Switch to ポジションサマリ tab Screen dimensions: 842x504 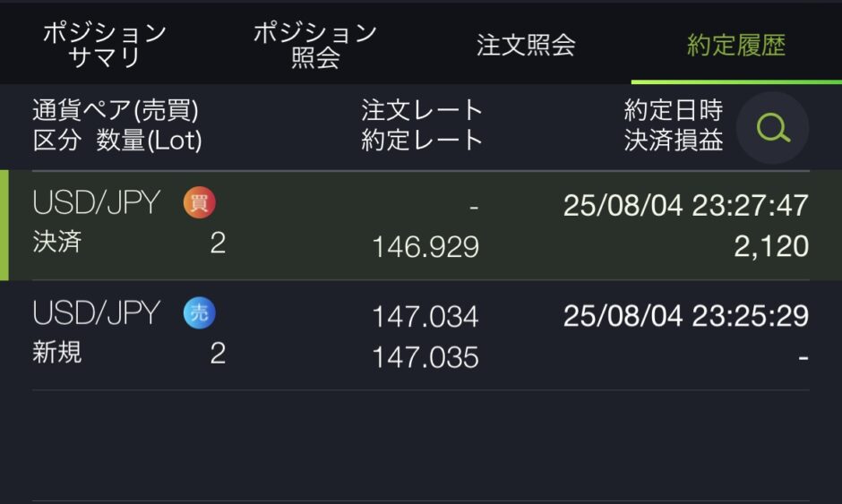click(105, 45)
